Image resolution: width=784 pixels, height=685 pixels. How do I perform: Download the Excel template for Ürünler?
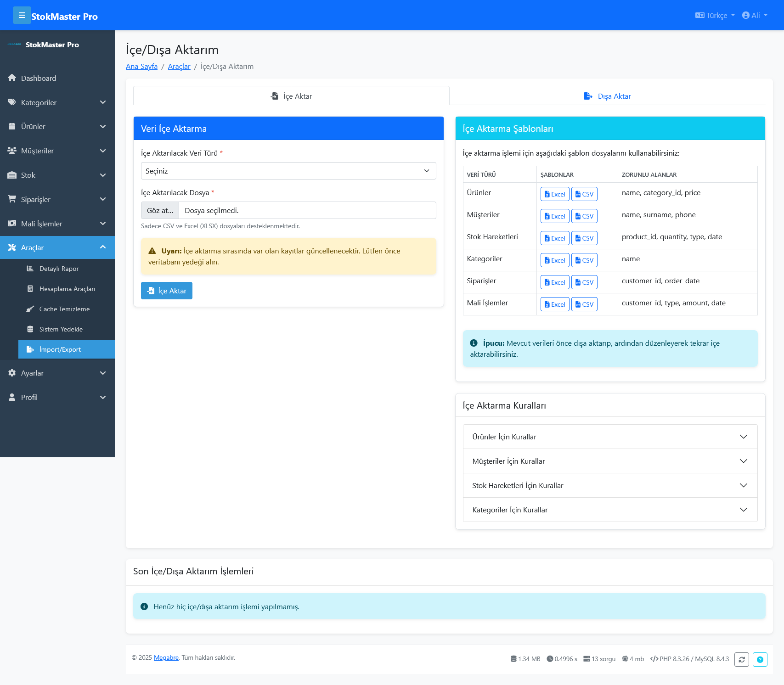554,194
